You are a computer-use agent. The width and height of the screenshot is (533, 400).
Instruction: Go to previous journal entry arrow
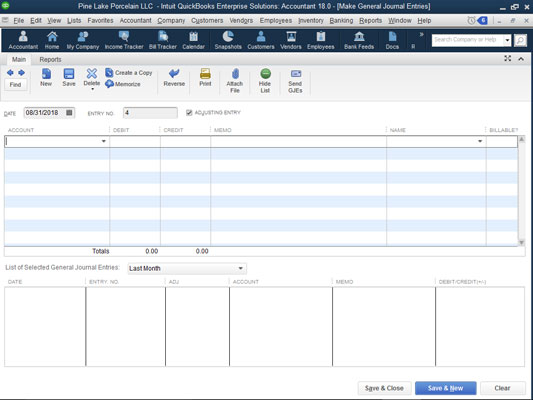click(10, 72)
